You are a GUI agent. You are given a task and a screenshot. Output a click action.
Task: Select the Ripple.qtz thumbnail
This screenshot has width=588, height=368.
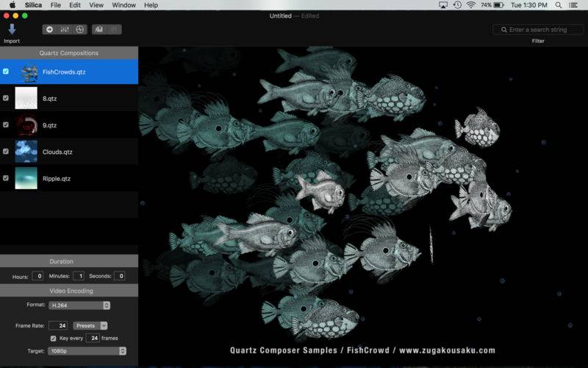[x=26, y=178]
